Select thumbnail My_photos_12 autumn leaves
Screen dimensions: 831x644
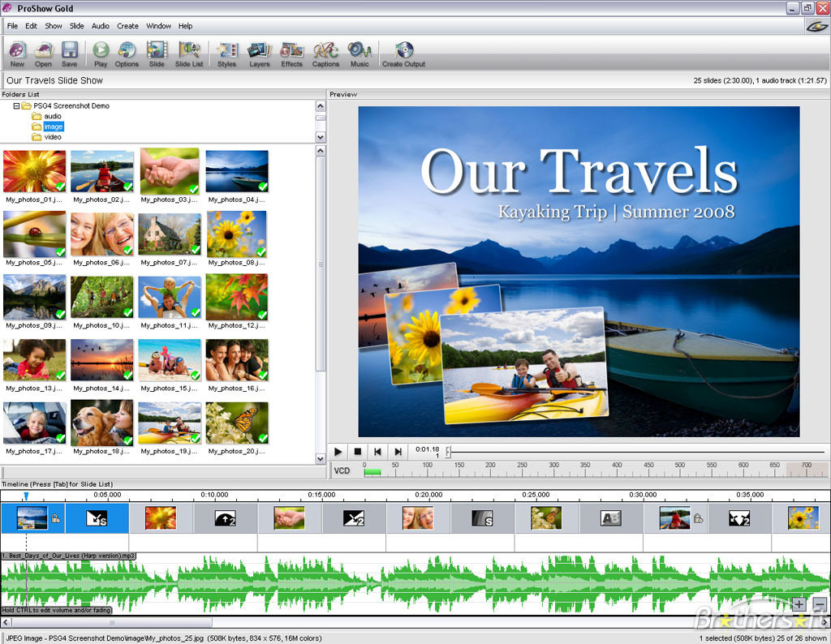point(237,297)
